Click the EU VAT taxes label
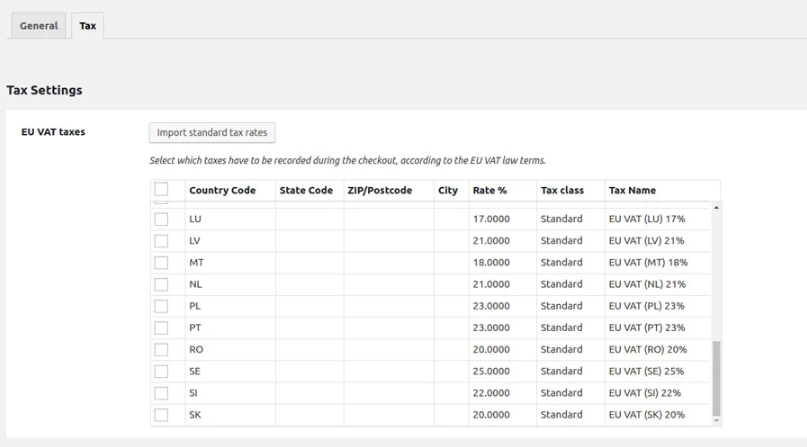807x447 pixels. coord(53,132)
